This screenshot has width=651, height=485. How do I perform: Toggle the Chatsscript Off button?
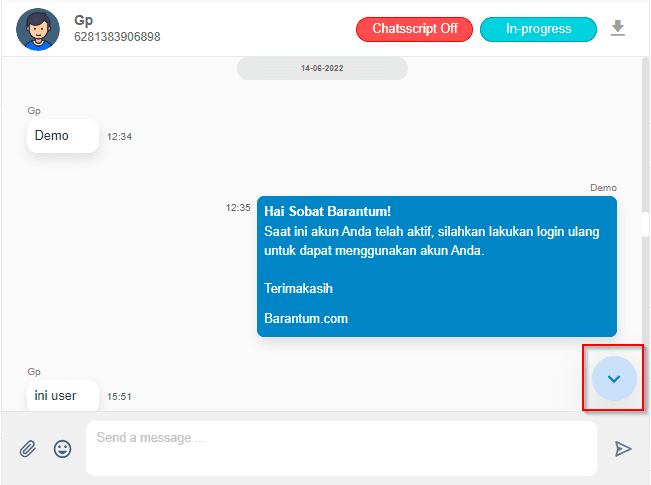(414, 29)
